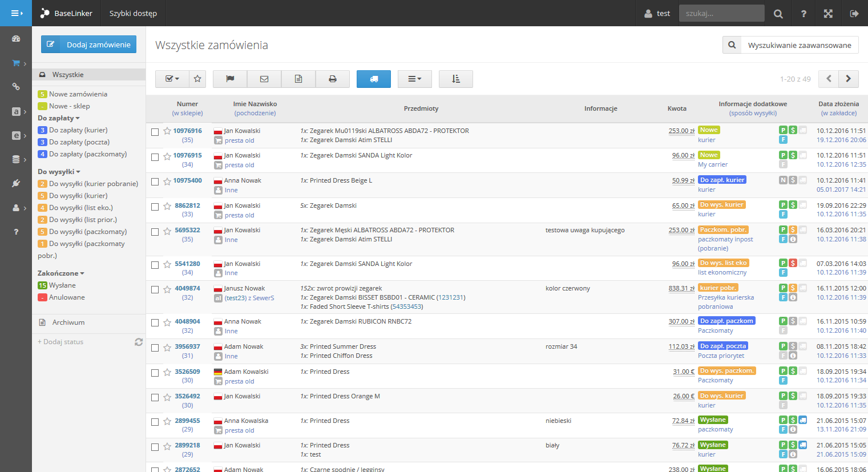Check the box next to order 4049874

pos(155,289)
